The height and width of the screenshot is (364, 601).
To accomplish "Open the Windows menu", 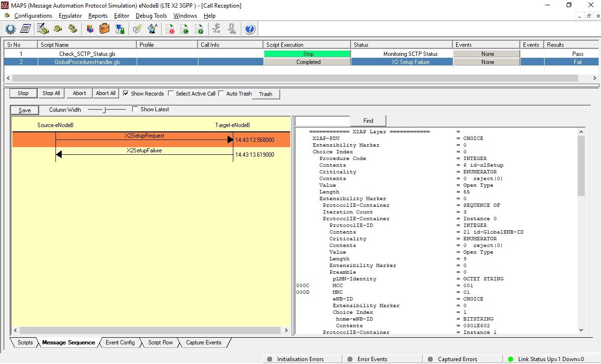I will tap(185, 16).
